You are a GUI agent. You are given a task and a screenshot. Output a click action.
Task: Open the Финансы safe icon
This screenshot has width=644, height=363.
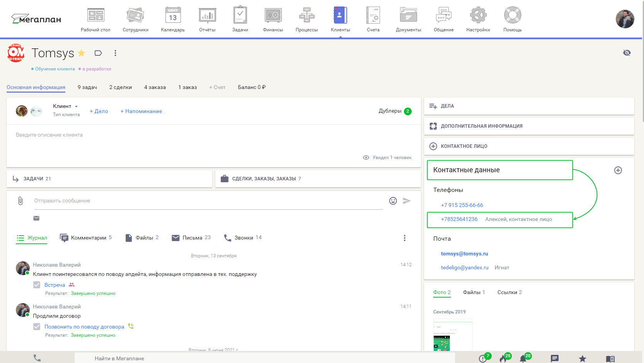tap(273, 15)
